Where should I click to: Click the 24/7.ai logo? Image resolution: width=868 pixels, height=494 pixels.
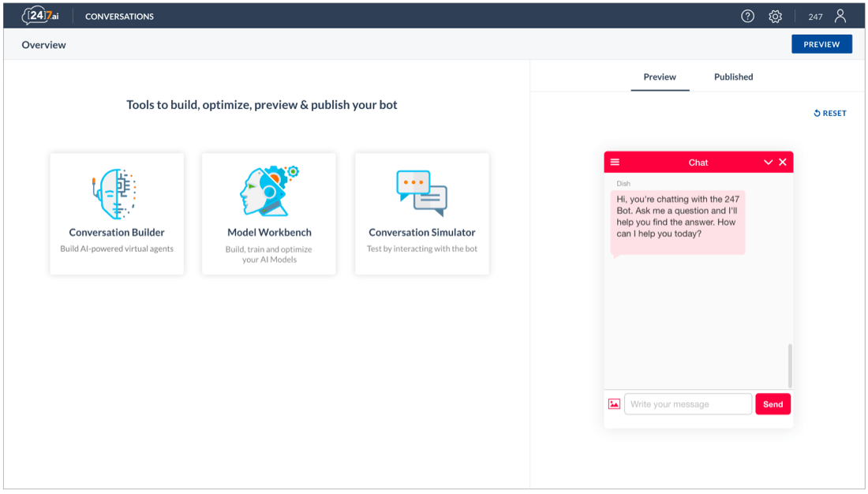tap(40, 16)
